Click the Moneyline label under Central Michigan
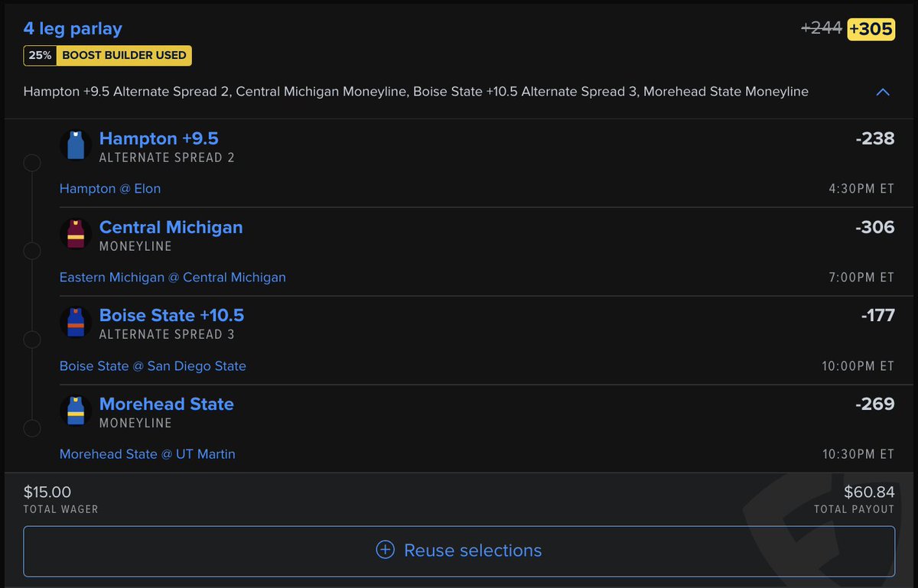The image size is (918, 588). click(x=135, y=247)
